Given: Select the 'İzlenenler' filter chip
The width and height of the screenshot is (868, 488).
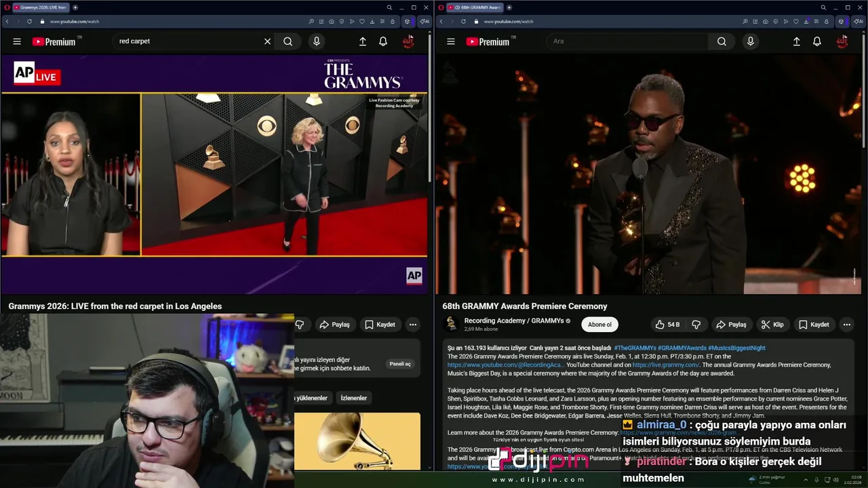Looking at the screenshot, I should 353,398.
